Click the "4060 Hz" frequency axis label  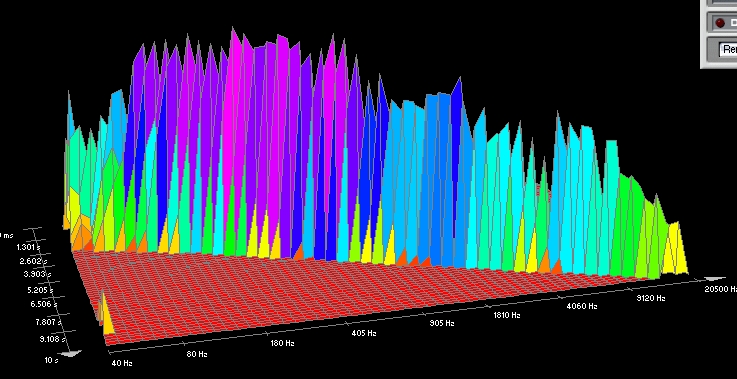click(x=582, y=306)
